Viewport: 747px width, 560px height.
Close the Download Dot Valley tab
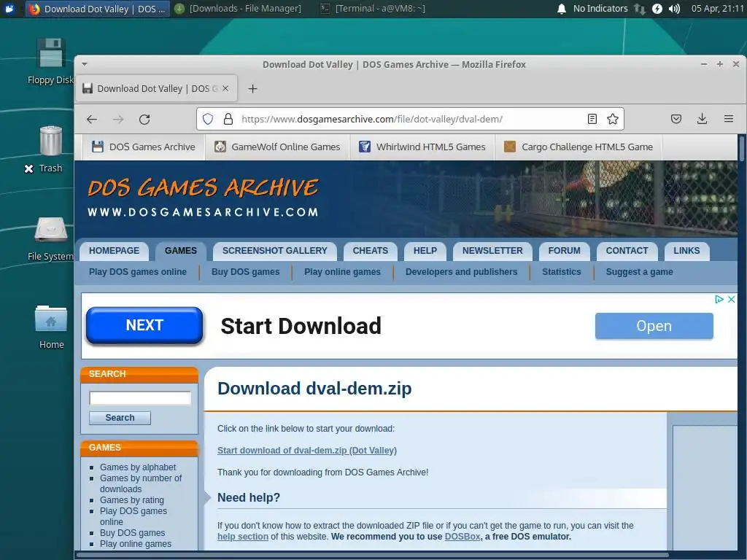coord(225,88)
